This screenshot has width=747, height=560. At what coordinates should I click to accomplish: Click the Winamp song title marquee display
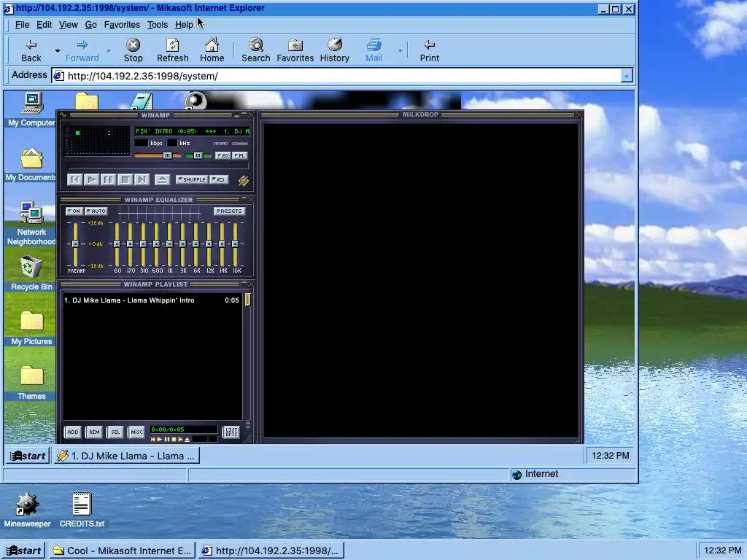click(x=192, y=131)
